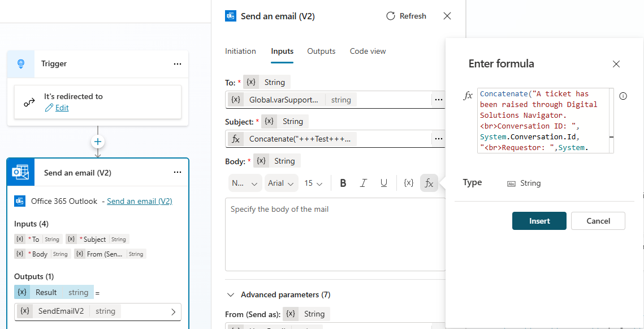The image size is (644, 329).
Task: Click the Subject Concatenate formula field
Action: [292, 139]
